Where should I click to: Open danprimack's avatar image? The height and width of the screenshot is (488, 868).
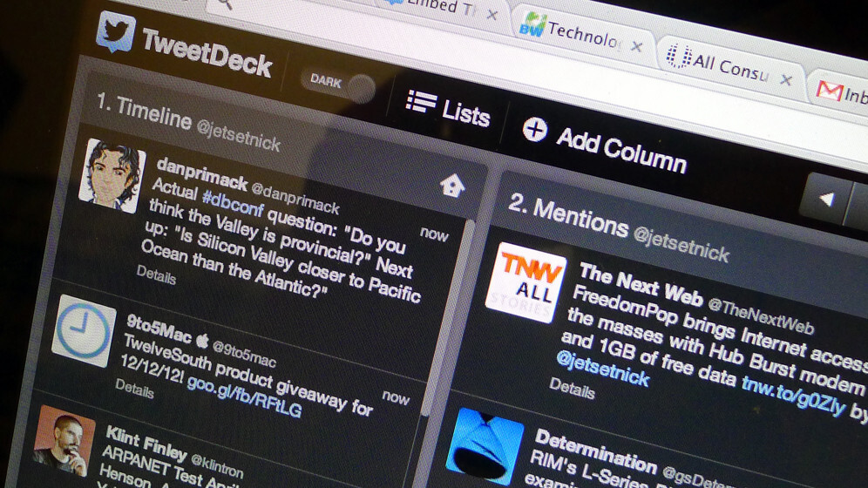[x=112, y=174]
